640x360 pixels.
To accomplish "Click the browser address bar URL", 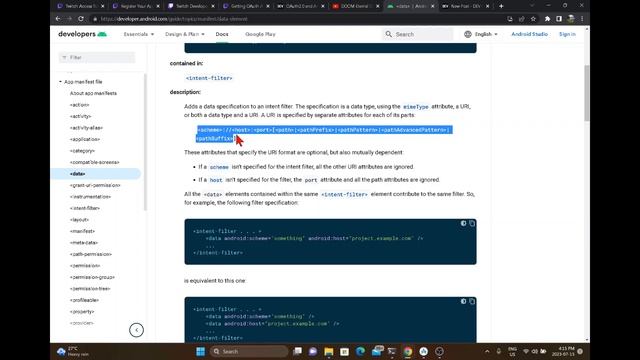I will click(x=174, y=19).
